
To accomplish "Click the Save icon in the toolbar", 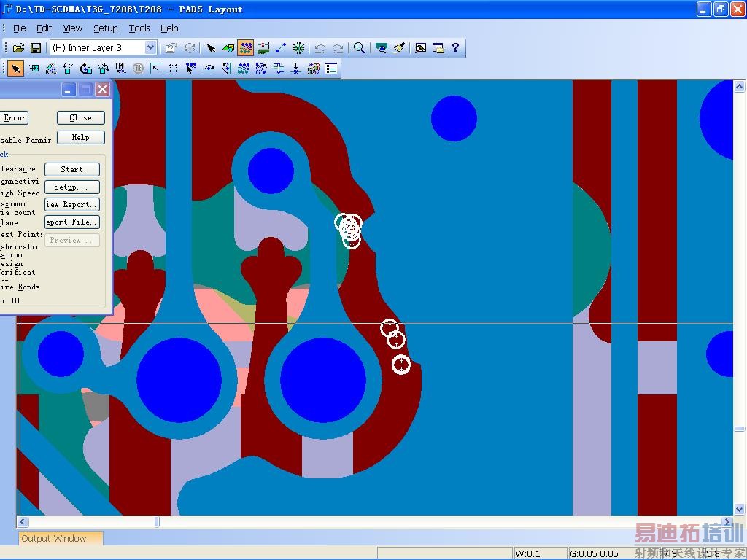I will 35,48.
